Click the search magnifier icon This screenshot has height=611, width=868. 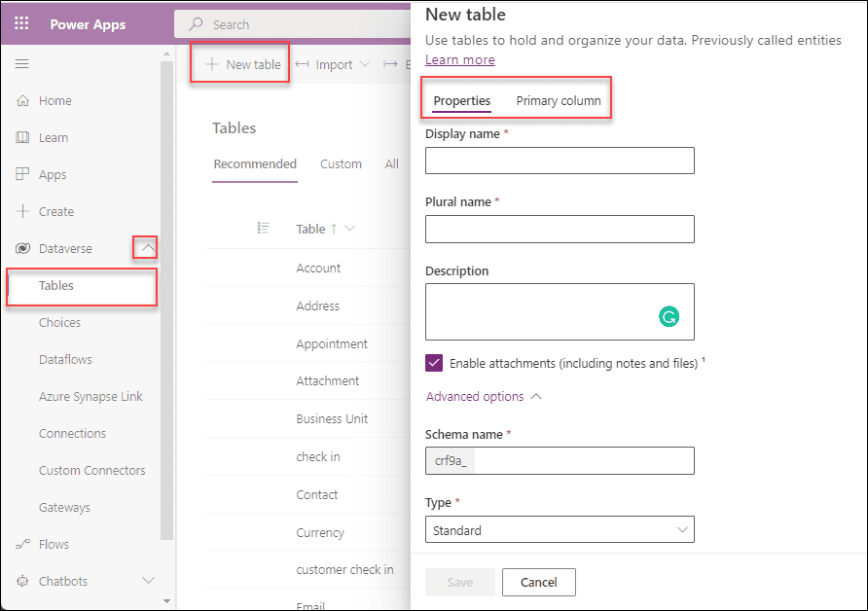click(196, 24)
